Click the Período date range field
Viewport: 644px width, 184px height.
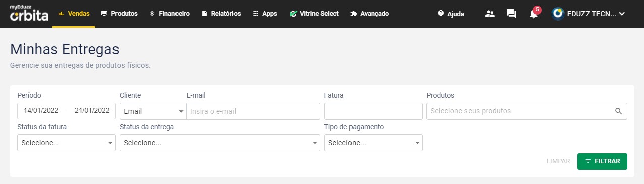[67, 111]
